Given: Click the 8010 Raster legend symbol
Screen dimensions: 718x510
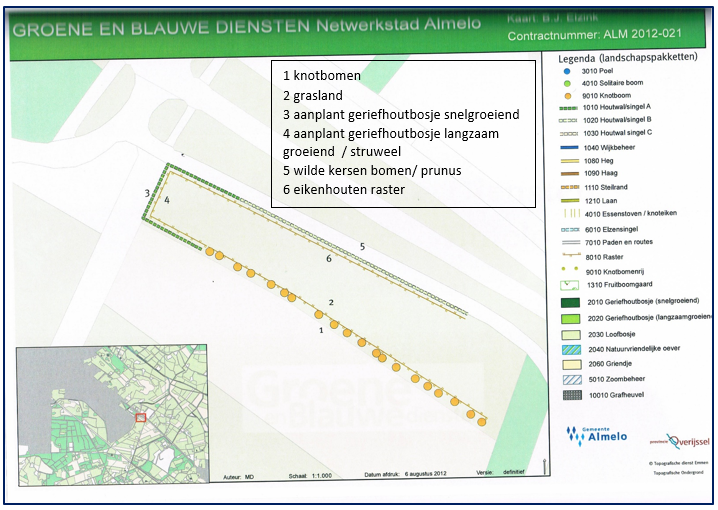Looking at the screenshot, I should (571, 256).
